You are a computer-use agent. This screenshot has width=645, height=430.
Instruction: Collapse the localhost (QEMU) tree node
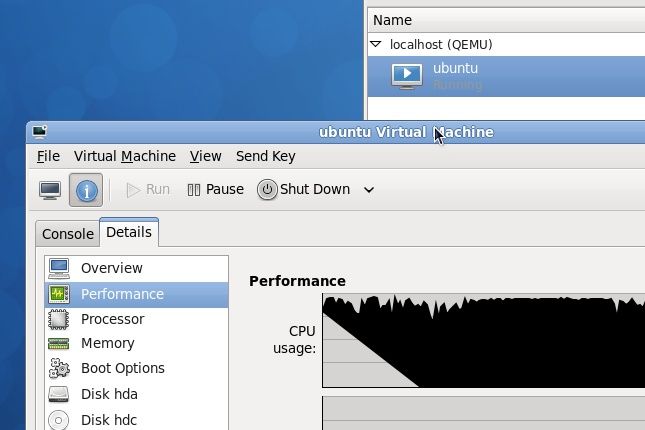click(x=376, y=45)
